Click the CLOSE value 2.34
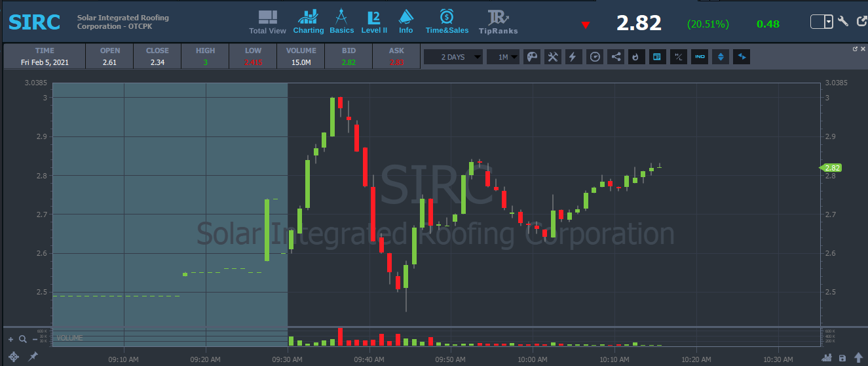The width and height of the screenshot is (868, 366). 157,62
